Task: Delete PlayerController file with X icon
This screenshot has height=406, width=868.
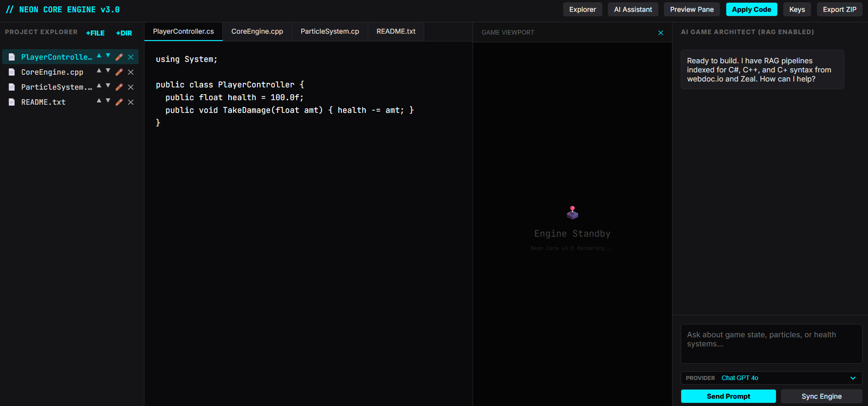Action: pyautogui.click(x=131, y=57)
